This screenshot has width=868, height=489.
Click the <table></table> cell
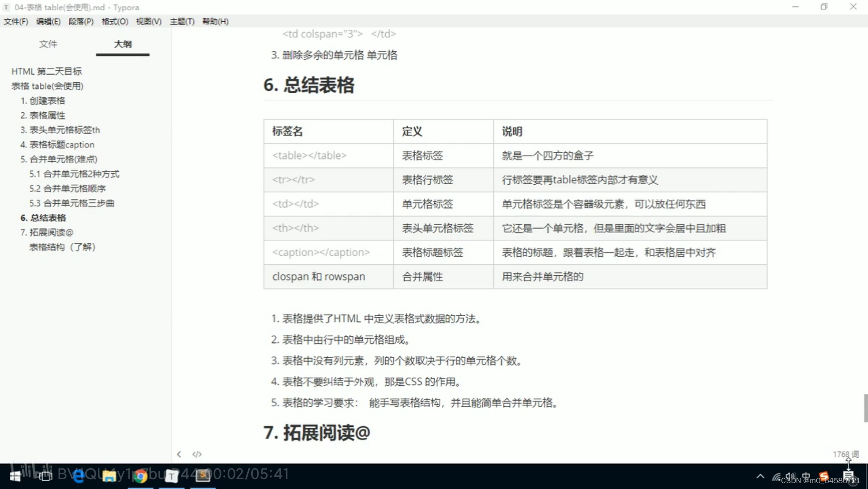(328, 156)
